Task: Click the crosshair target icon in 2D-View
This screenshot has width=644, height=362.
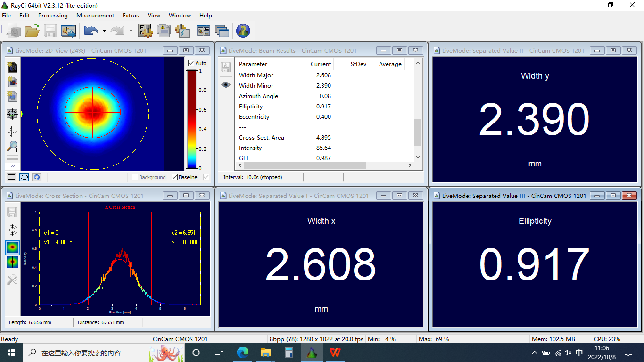Action: [x=12, y=114]
